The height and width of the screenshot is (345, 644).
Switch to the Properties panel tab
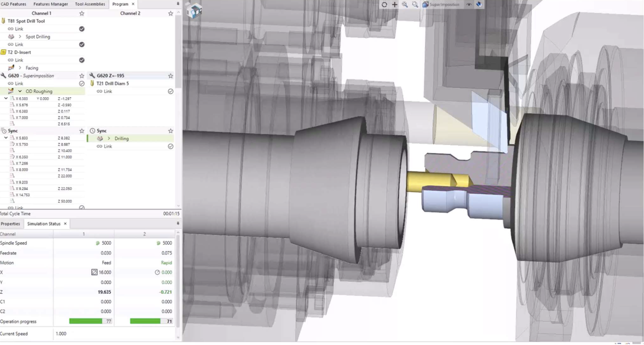(10, 224)
